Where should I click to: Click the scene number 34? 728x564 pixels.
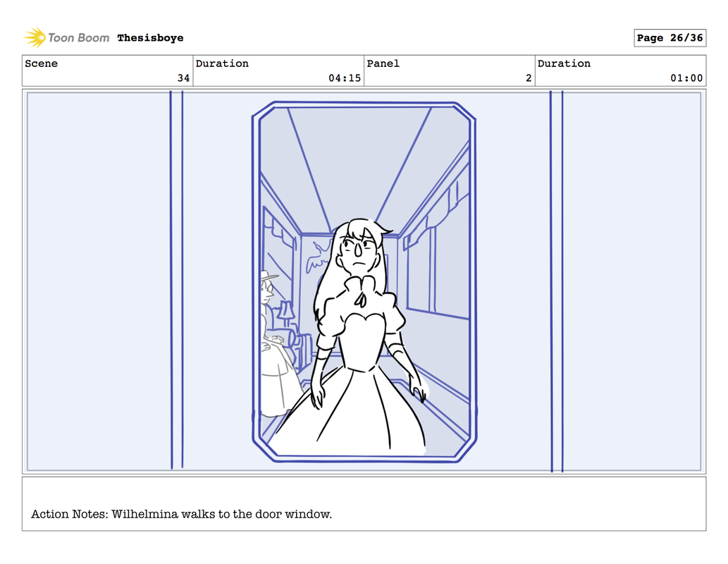click(x=183, y=78)
